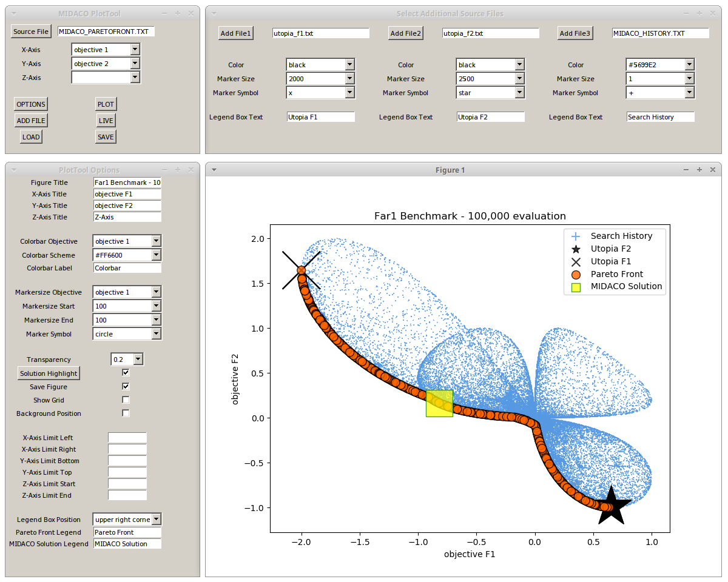Open window menu arrow of Select Additional Source Files
This screenshot has width=728, height=582.
click(214, 13)
